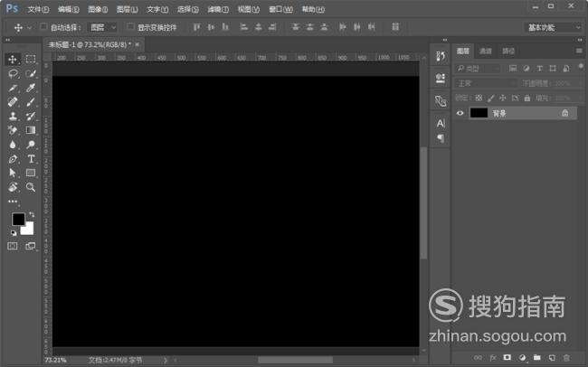Select the Lasso tool

tap(13, 73)
